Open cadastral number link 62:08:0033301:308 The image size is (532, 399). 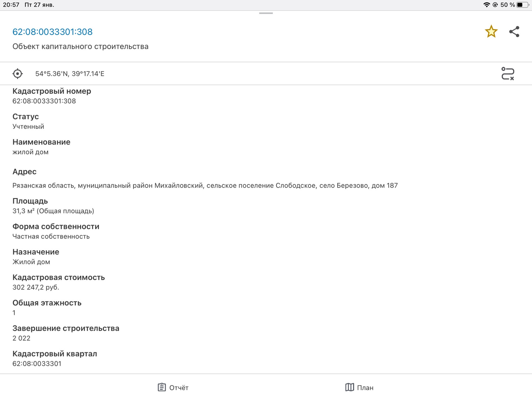52,32
